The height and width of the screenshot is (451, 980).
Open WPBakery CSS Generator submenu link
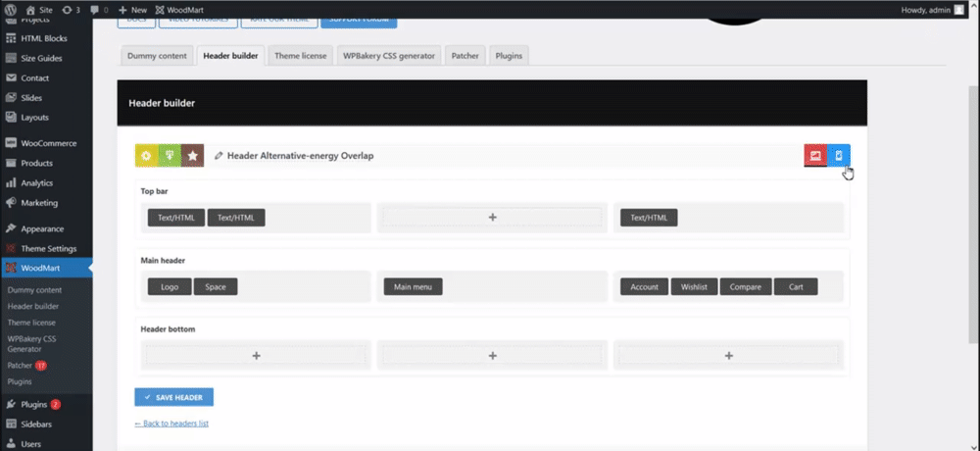click(31, 344)
